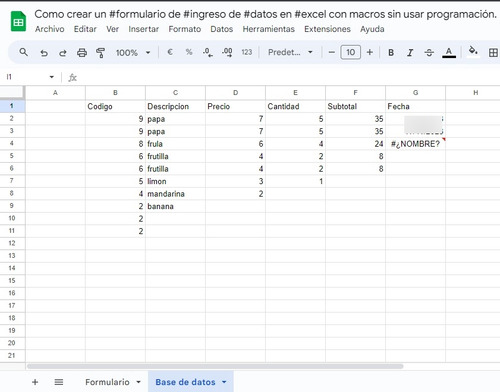Select column G header

[415, 93]
